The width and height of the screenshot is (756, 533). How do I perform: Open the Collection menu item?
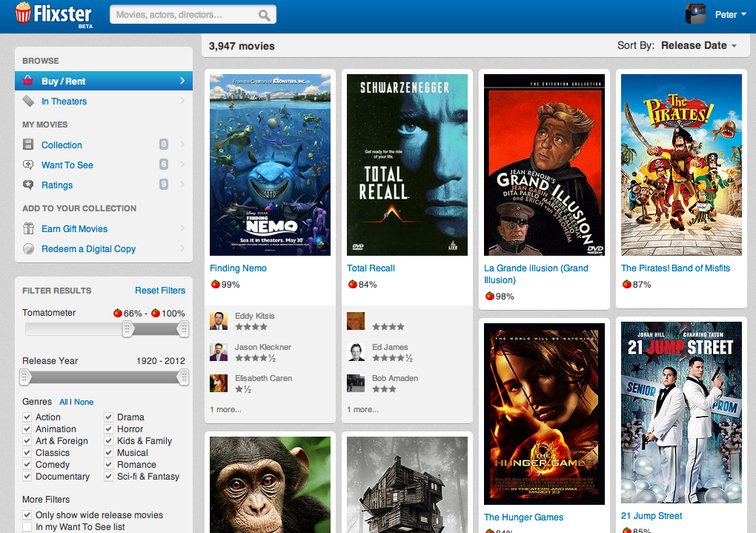click(x=104, y=145)
